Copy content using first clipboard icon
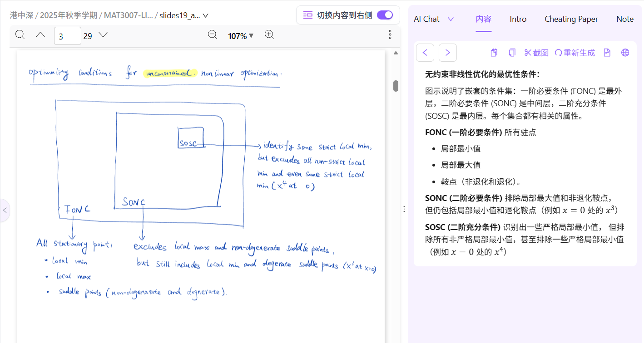This screenshot has width=644, height=343. coord(494,53)
